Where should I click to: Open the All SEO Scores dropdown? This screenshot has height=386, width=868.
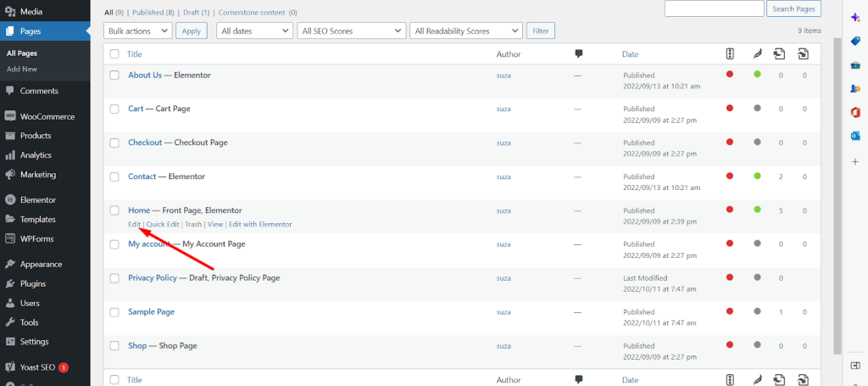tap(352, 31)
